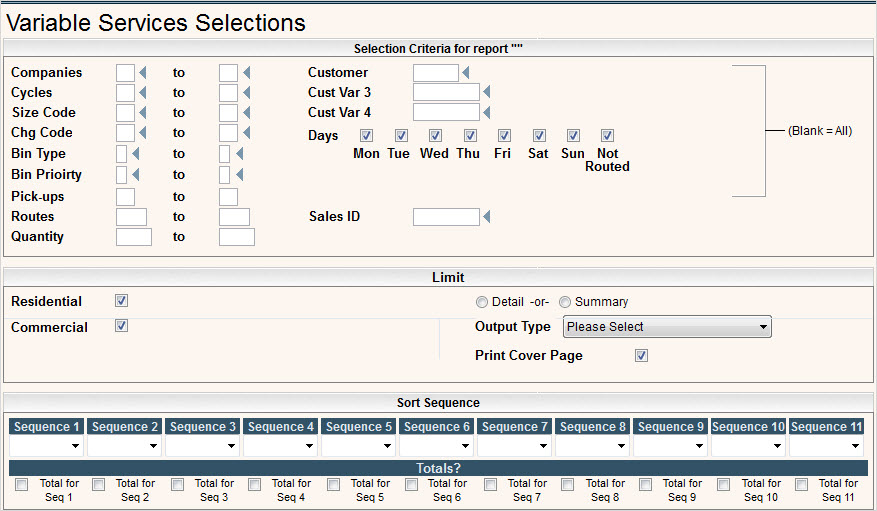
Task: Open lookup arrow for Bin Prioirty from field
Action: (135, 174)
